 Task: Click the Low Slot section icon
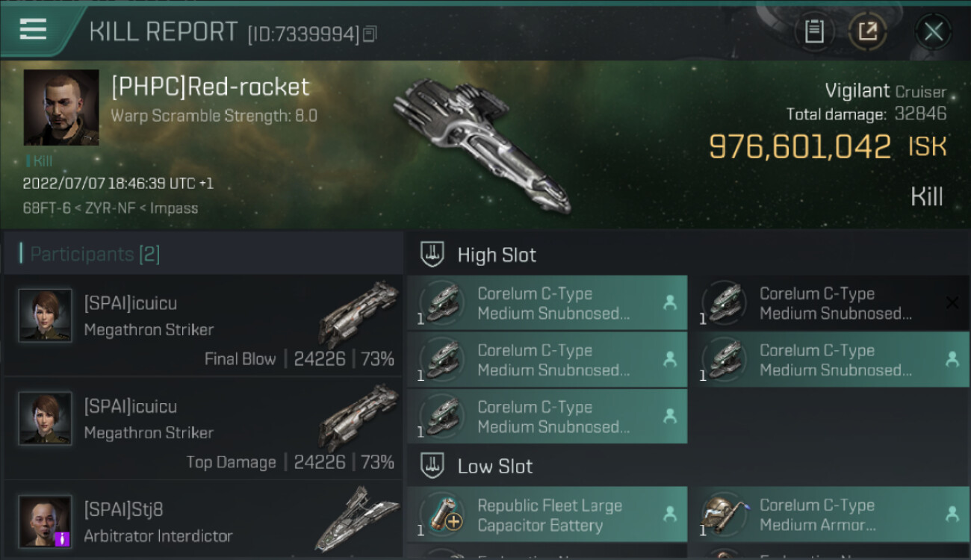coord(432,466)
